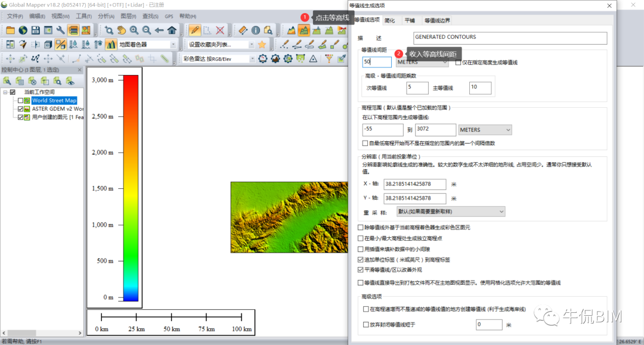The width and height of the screenshot is (644, 345).
Task: Click the X-轴 resolution input field
Action: tap(415, 184)
